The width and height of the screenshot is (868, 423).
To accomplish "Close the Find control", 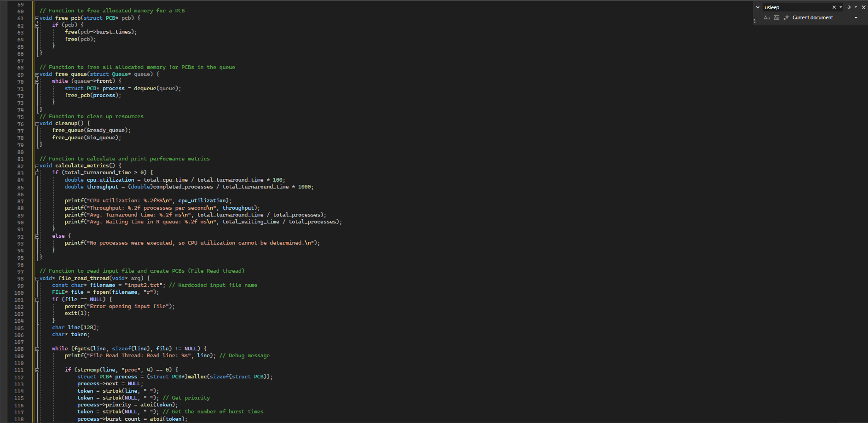I will 863,7.
